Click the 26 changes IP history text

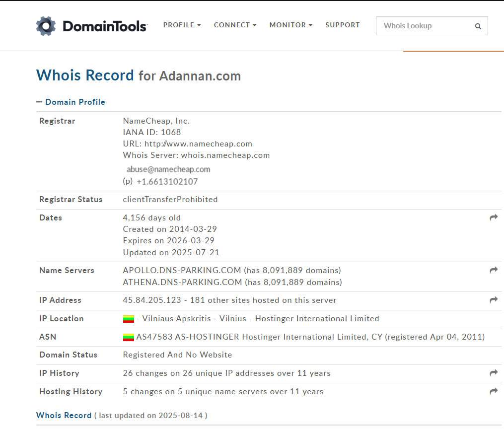tap(226, 373)
